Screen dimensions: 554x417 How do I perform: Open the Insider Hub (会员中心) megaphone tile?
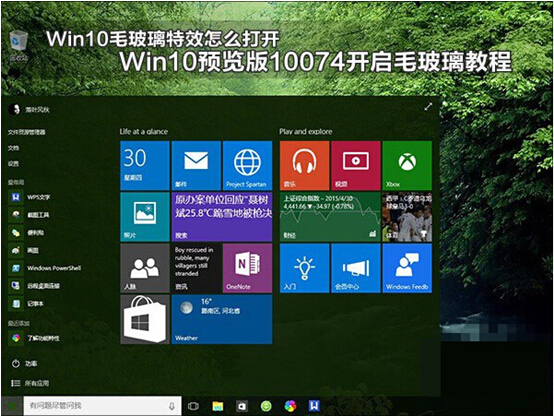click(x=356, y=268)
